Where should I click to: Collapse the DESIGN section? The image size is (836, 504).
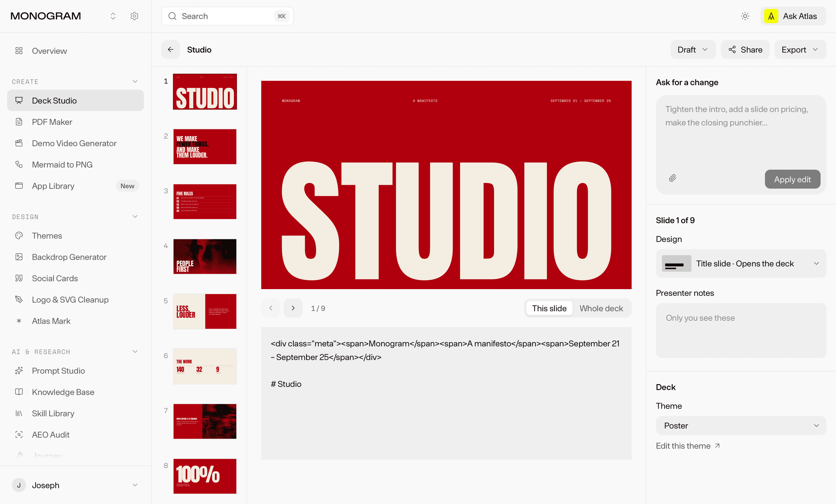135,217
